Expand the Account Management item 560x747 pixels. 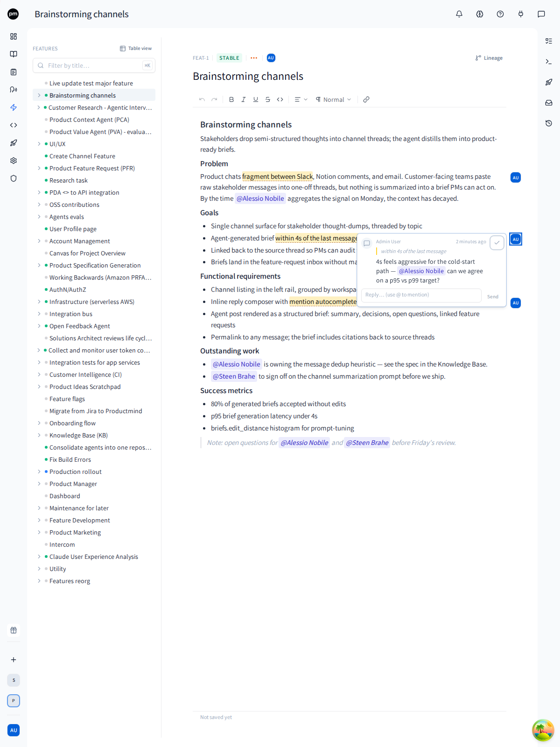click(39, 241)
